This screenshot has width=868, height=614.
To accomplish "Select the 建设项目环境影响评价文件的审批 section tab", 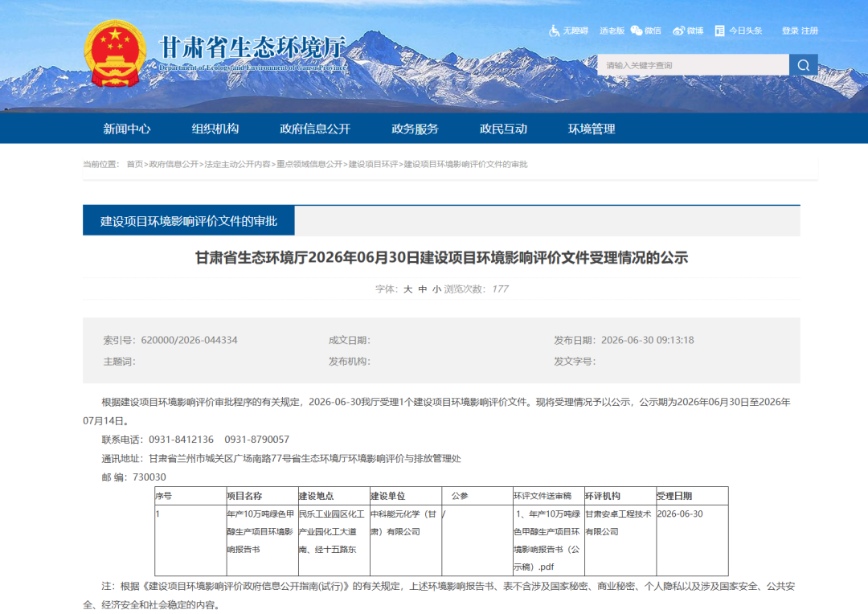I will click(189, 221).
